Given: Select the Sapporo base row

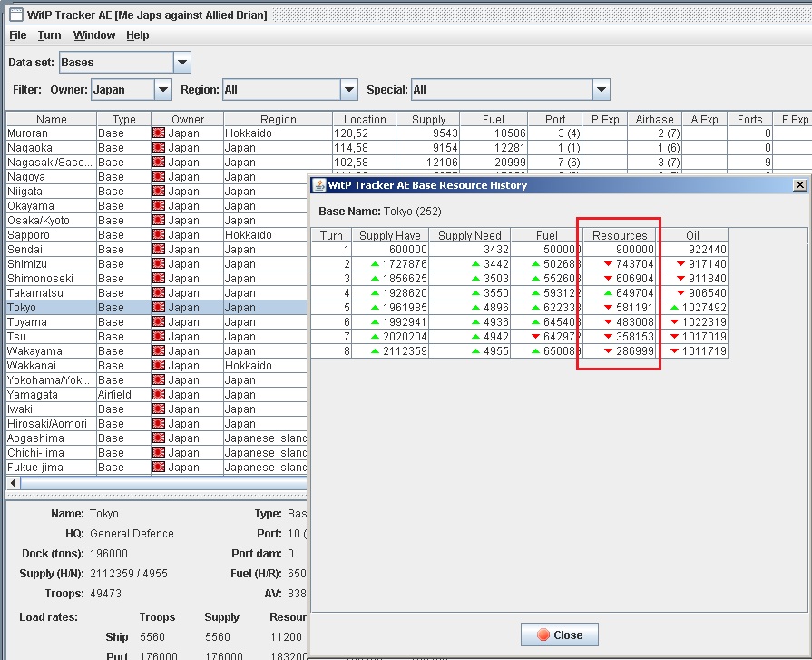Looking at the screenshot, I should 156,235.
